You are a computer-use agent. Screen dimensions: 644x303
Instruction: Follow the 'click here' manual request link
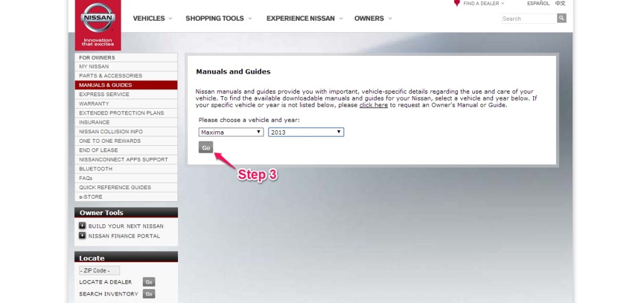coord(374,105)
